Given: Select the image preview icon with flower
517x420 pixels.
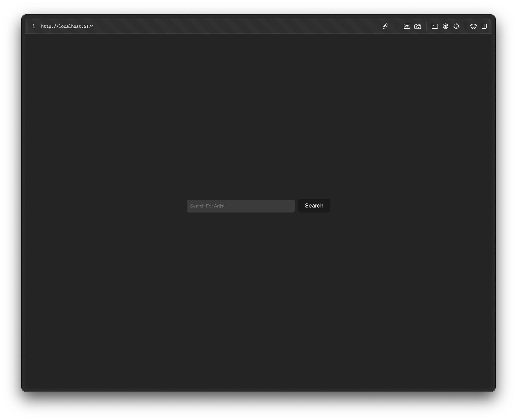Looking at the screenshot, I should pos(407,26).
